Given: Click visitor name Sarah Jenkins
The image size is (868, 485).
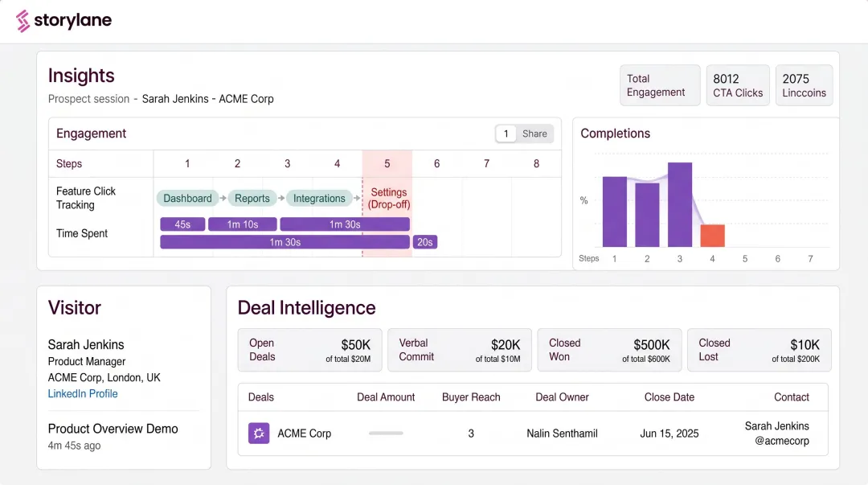Looking at the screenshot, I should (86, 344).
